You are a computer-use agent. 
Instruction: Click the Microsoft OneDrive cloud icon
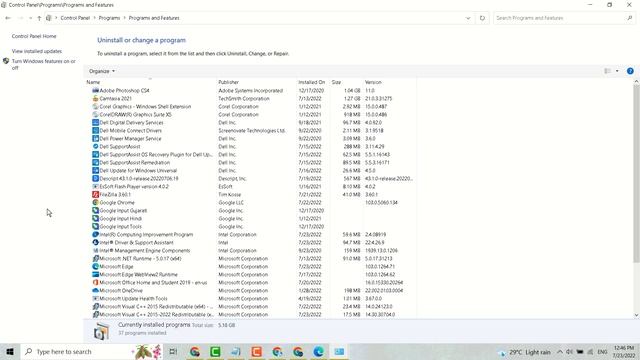point(96,291)
